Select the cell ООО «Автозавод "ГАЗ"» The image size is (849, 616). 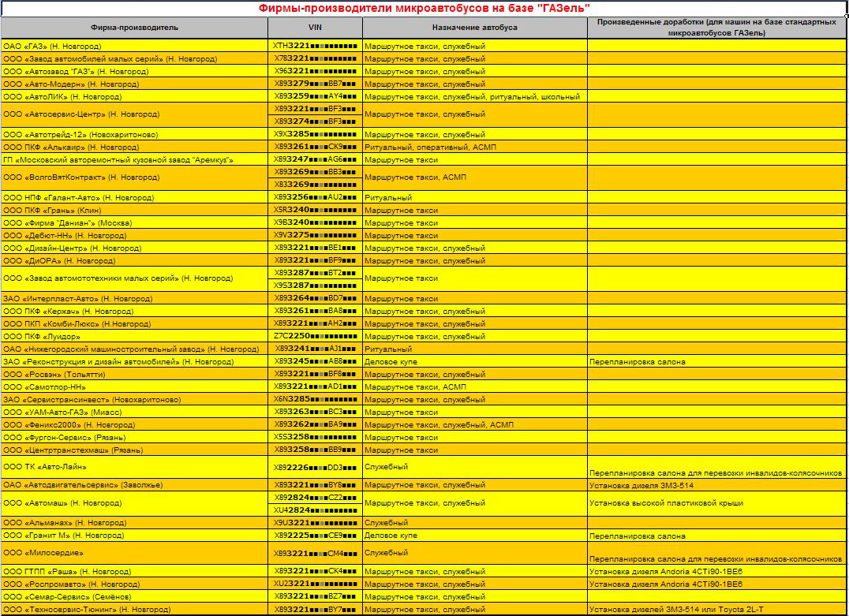[134, 72]
